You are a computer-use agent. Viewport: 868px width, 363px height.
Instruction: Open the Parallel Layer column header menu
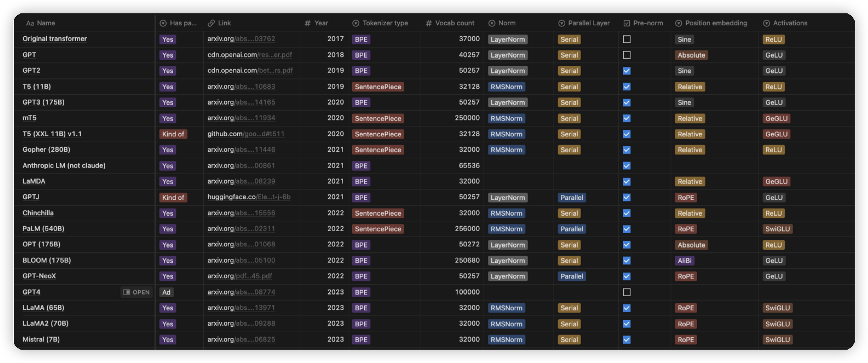click(x=589, y=23)
